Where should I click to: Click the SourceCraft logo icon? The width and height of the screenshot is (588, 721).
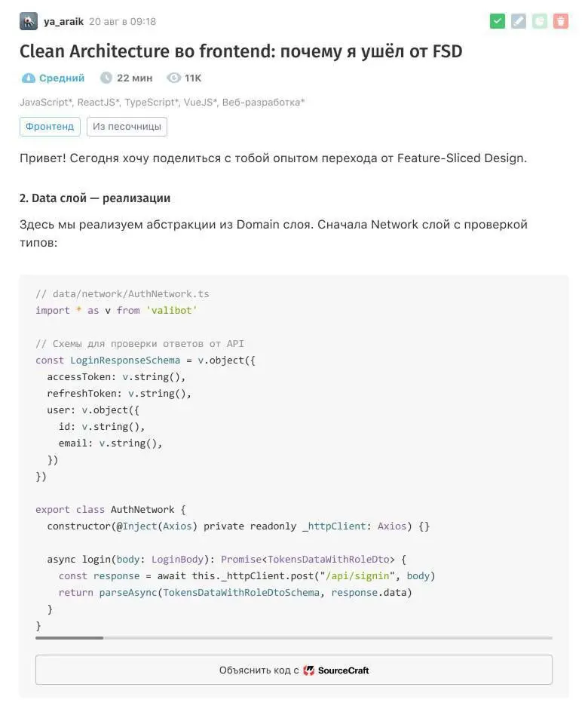click(309, 670)
